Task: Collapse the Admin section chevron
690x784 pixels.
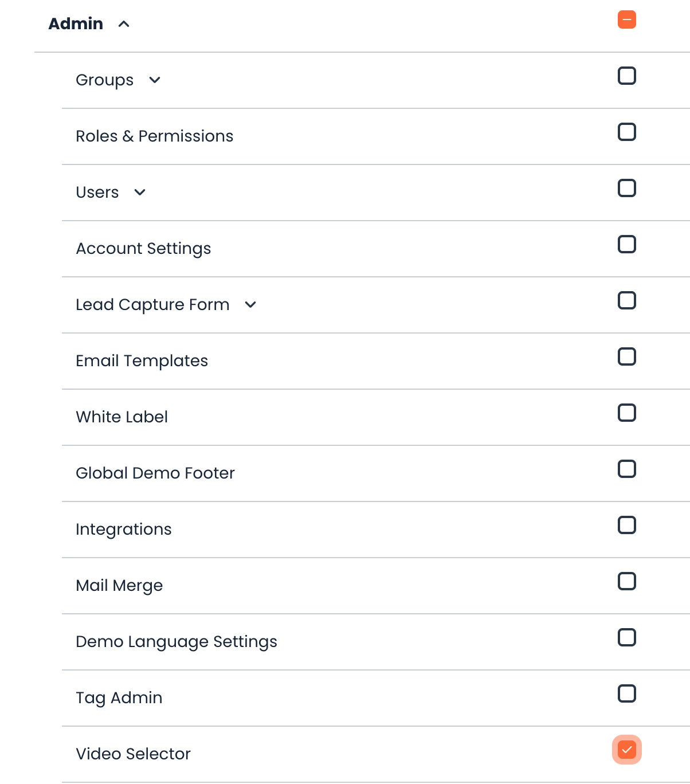Action: click(x=124, y=24)
